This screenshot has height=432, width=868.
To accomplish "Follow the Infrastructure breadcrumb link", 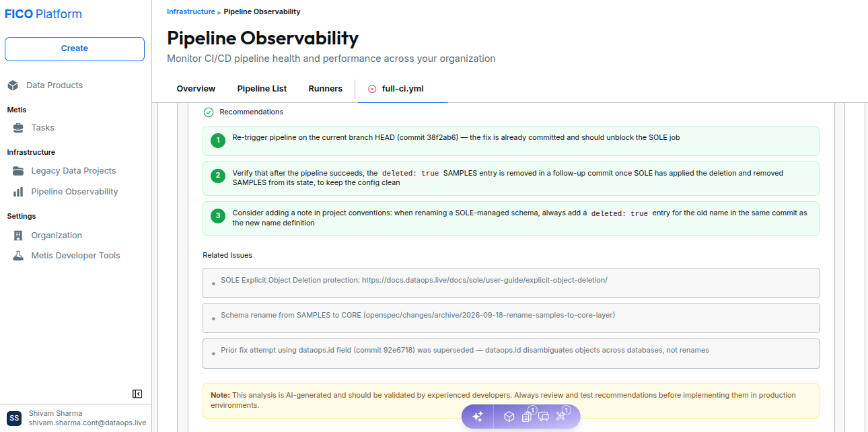I will pyautogui.click(x=191, y=11).
